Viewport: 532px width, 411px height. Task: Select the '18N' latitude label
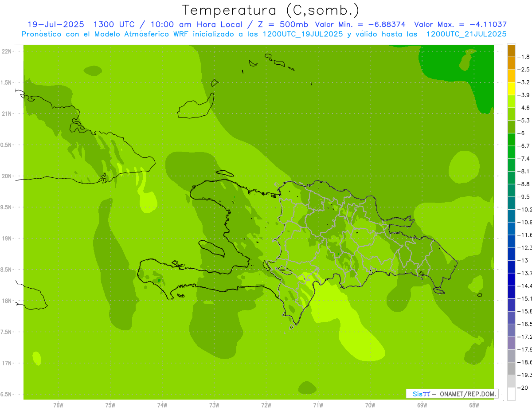(7, 301)
